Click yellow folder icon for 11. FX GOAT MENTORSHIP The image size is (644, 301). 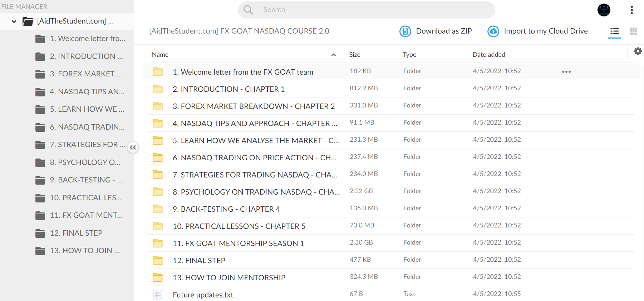(158, 243)
